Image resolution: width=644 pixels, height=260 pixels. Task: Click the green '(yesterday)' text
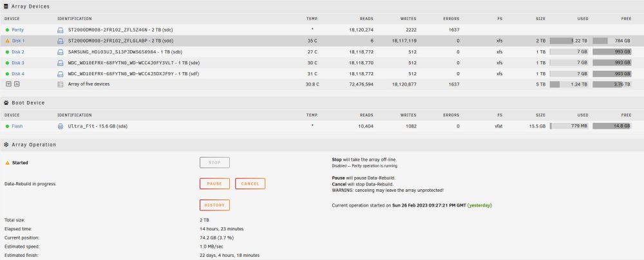pos(480,205)
